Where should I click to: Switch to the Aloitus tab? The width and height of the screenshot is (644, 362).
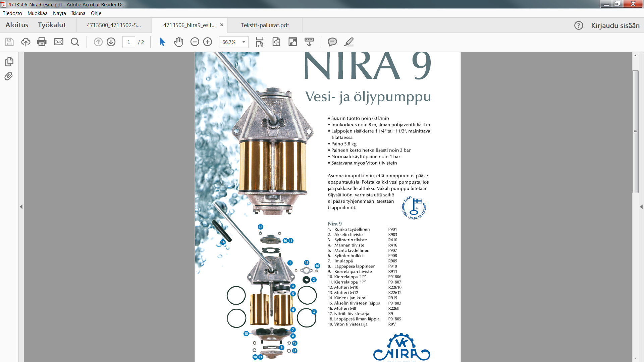pos(17,25)
